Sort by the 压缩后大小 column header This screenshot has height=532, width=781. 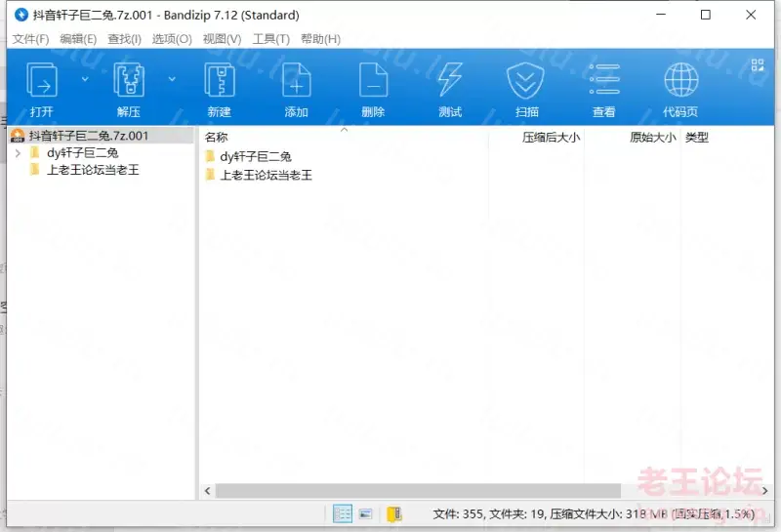click(551, 138)
